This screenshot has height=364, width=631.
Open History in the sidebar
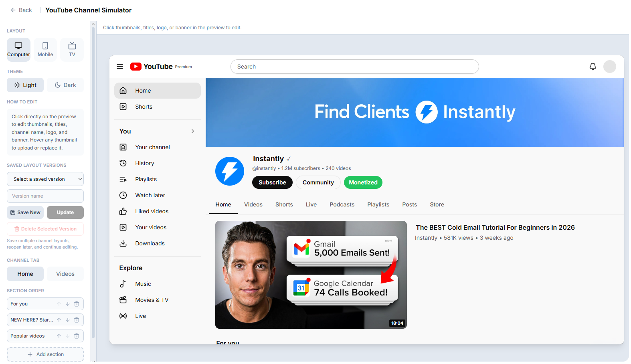[158, 163]
